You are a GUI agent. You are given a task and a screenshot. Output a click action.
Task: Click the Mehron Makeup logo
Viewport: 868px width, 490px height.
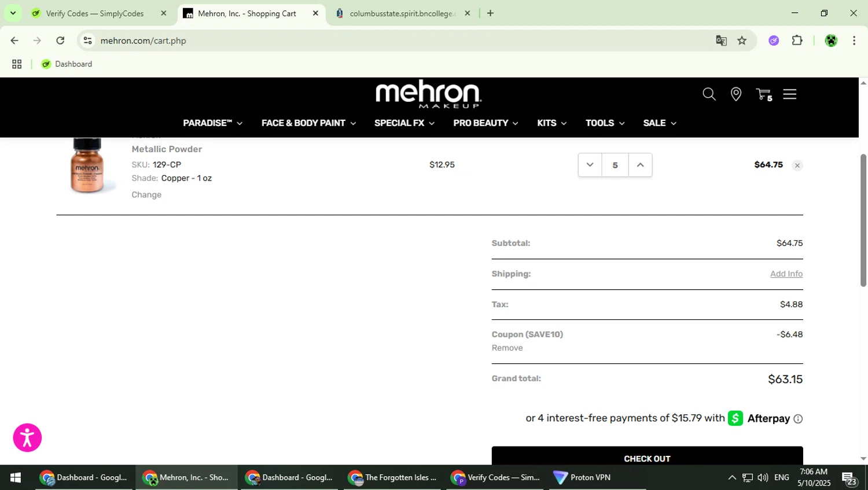click(x=428, y=94)
